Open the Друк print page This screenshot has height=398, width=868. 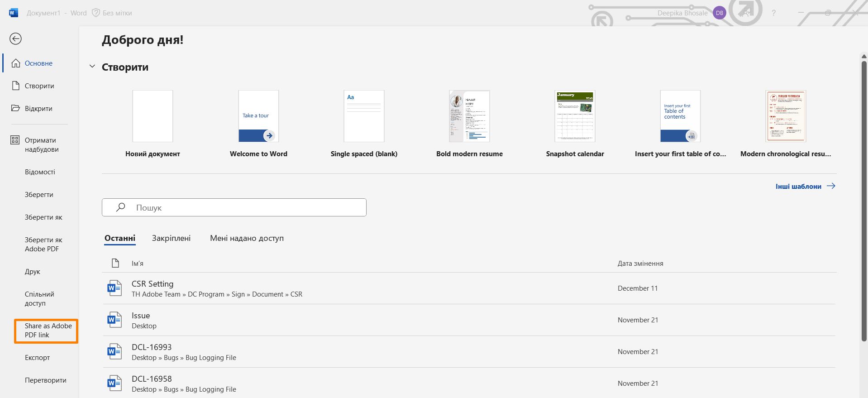click(x=33, y=272)
